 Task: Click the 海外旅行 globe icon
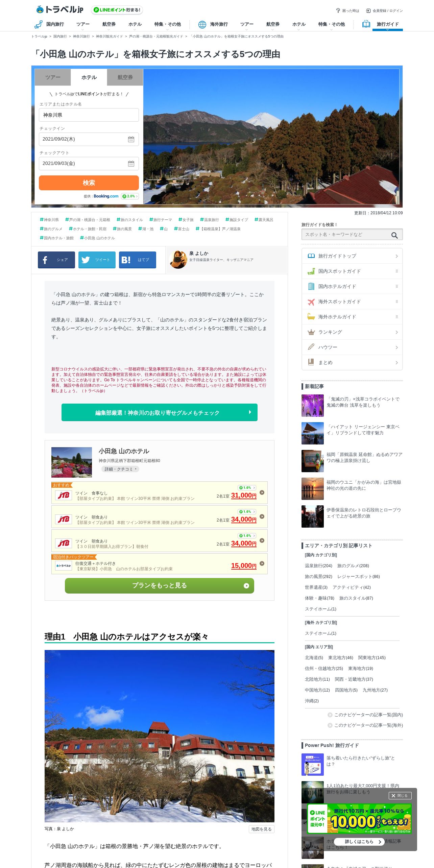tap(202, 24)
